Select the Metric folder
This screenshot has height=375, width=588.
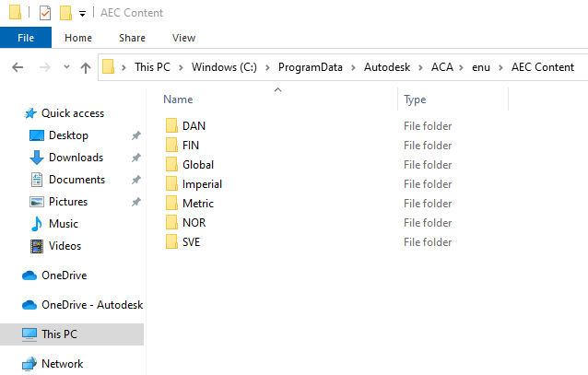coord(197,204)
